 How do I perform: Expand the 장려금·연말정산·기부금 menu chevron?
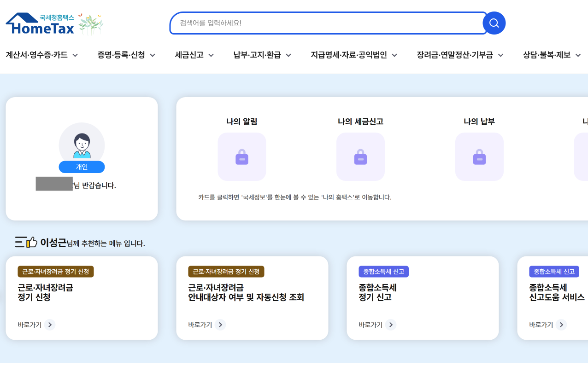click(x=501, y=54)
